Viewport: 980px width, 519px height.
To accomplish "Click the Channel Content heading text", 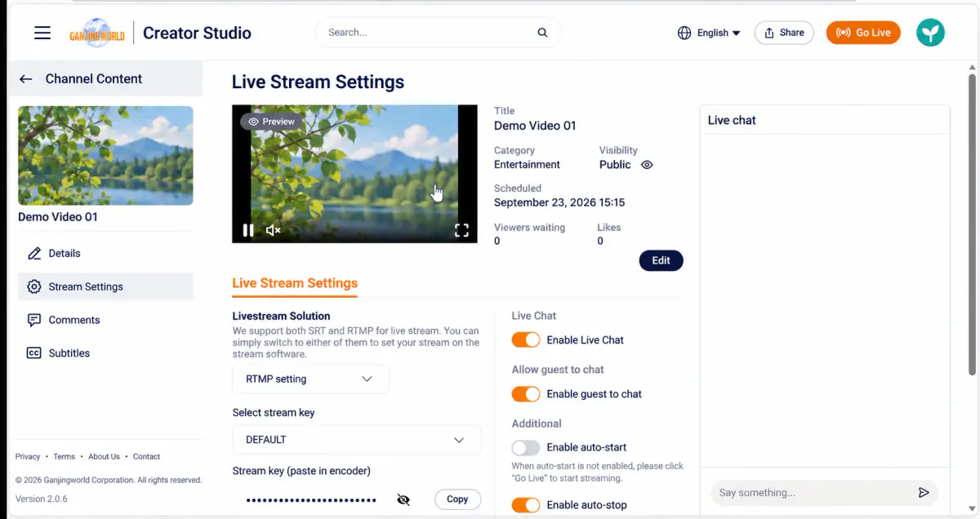I will tap(94, 79).
